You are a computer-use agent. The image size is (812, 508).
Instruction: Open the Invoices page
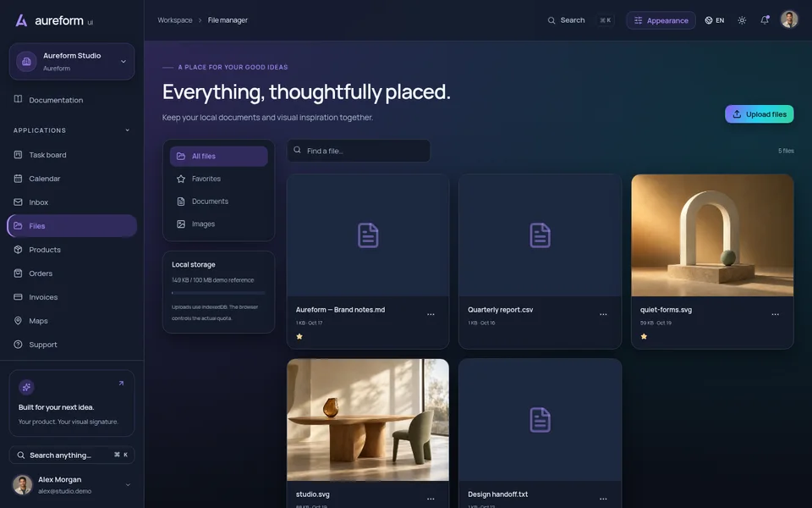pyautogui.click(x=72, y=297)
